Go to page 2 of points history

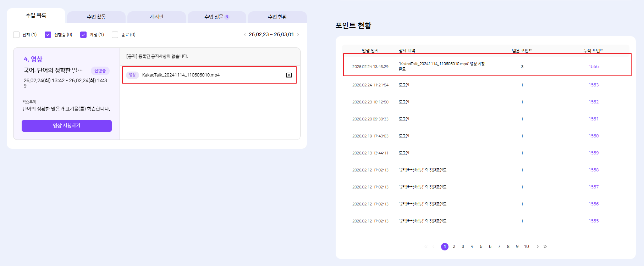(x=454, y=247)
